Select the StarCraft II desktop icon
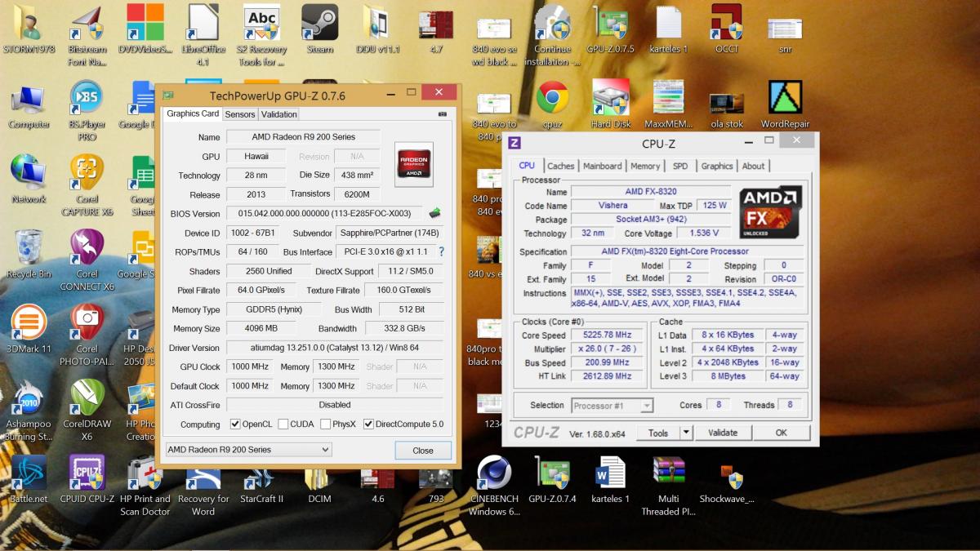The image size is (980, 551). tap(261, 478)
